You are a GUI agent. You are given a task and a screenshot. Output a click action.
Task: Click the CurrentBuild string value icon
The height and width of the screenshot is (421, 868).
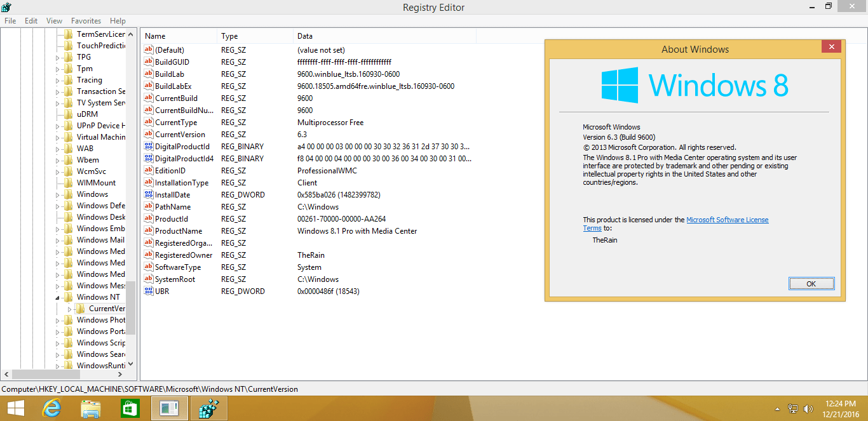point(149,98)
